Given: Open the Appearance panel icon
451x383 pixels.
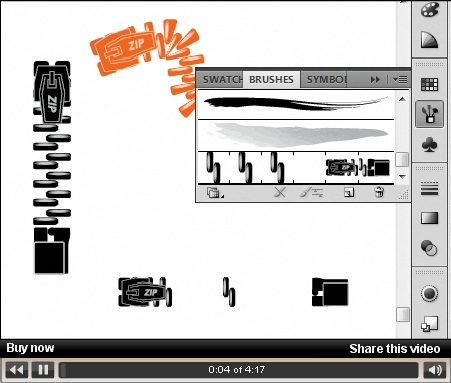Looking at the screenshot, I should click(x=429, y=293).
